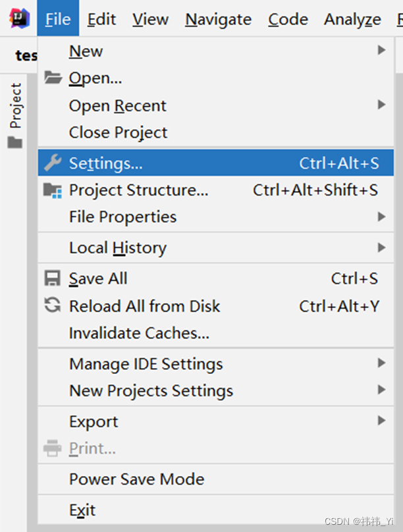Image resolution: width=403 pixels, height=532 pixels.
Task: Click the Print printer icon
Action: click(53, 449)
